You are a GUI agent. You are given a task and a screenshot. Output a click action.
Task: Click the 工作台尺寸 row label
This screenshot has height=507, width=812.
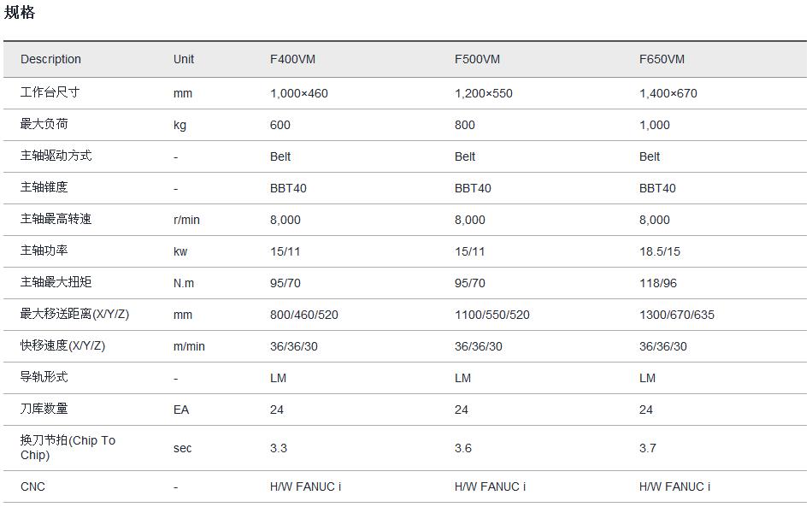[50, 92]
